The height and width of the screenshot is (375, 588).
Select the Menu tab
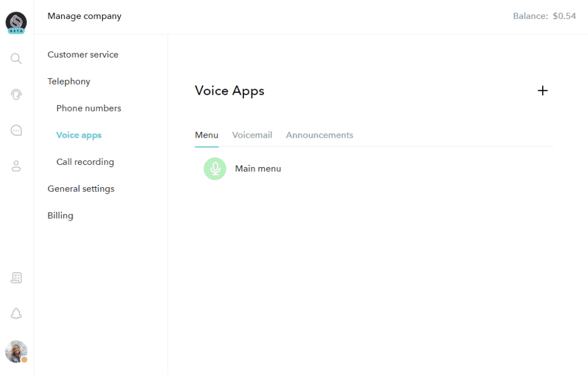tap(206, 135)
